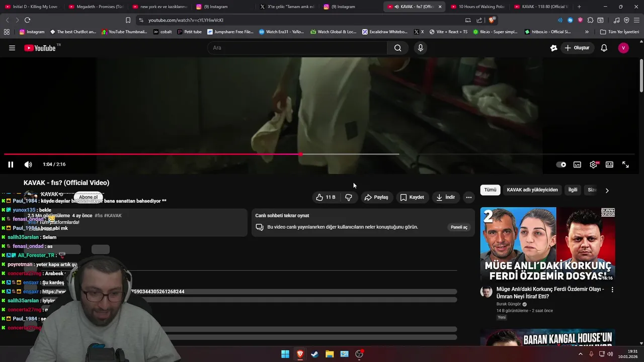Save video with the Kaydet button
Screen dimensions: 644x362
(412, 197)
